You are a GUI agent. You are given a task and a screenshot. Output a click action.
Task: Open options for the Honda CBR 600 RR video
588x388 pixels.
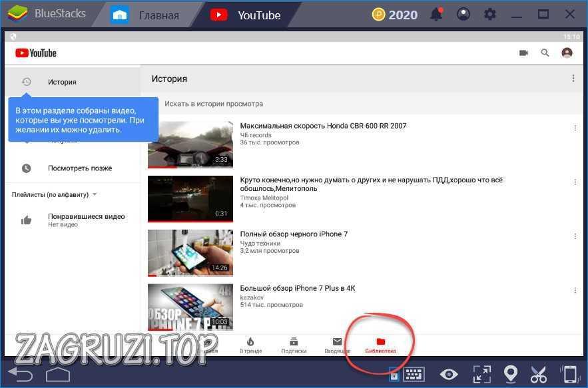click(x=575, y=128)
